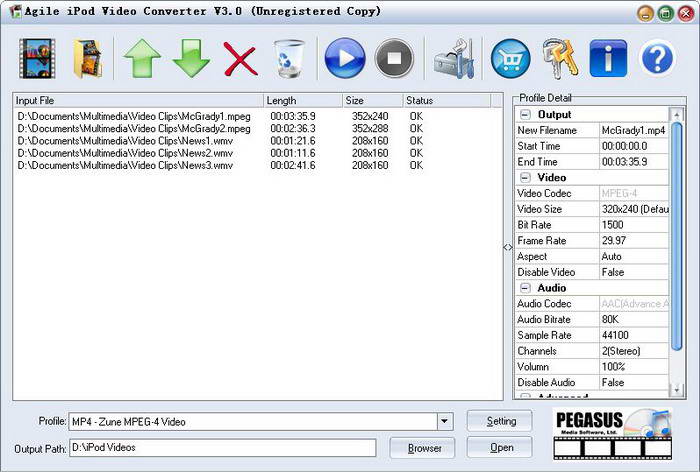Click the Video Size value 320x240
This screenshot has width=700, height=472.
pos(633,209)
